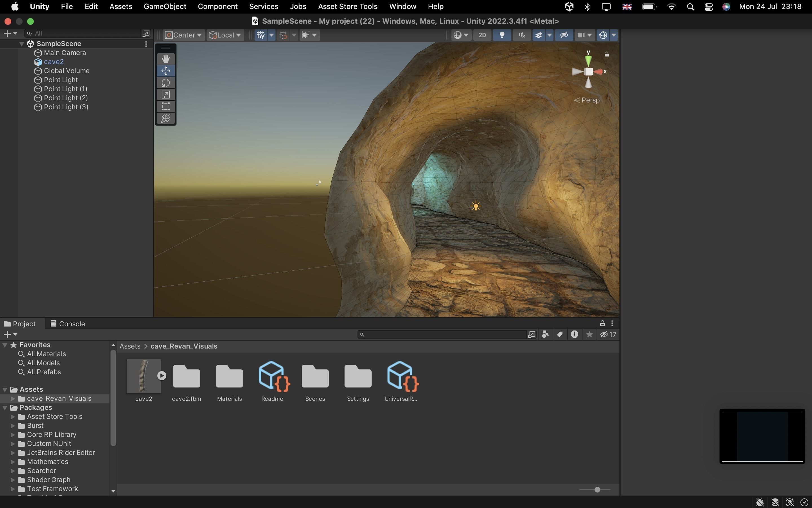The image size is (812, 508).
Task: Toggle Project panel lock
Action: point(602,323)
